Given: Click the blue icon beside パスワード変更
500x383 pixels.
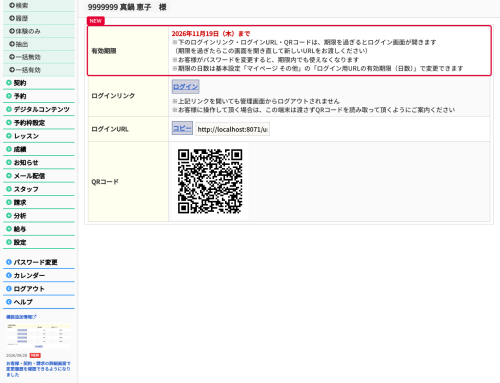Looking at the screenshot, I should pos(9,262).
